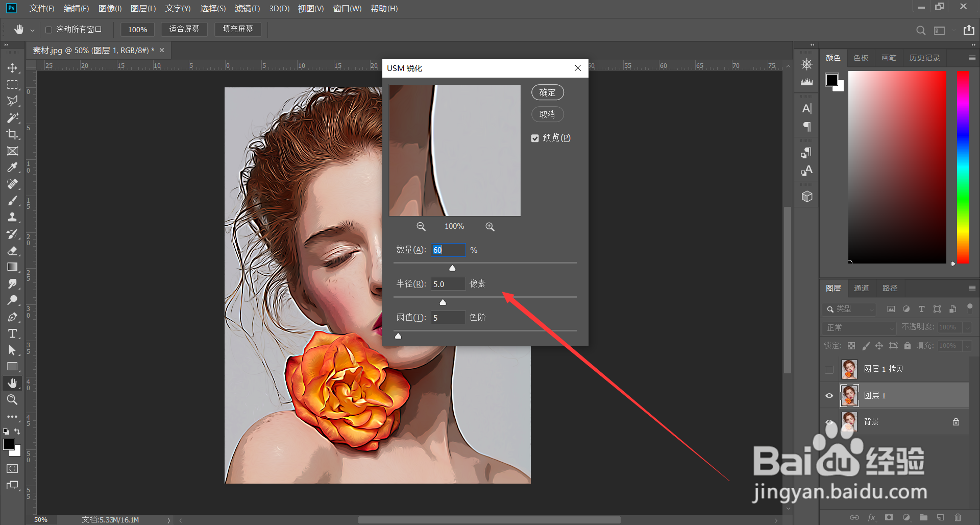Screen dimensions: 980x525
Task: Hide the 图层 1 layer
Action: pyautogui.click(x=829, y=396)
